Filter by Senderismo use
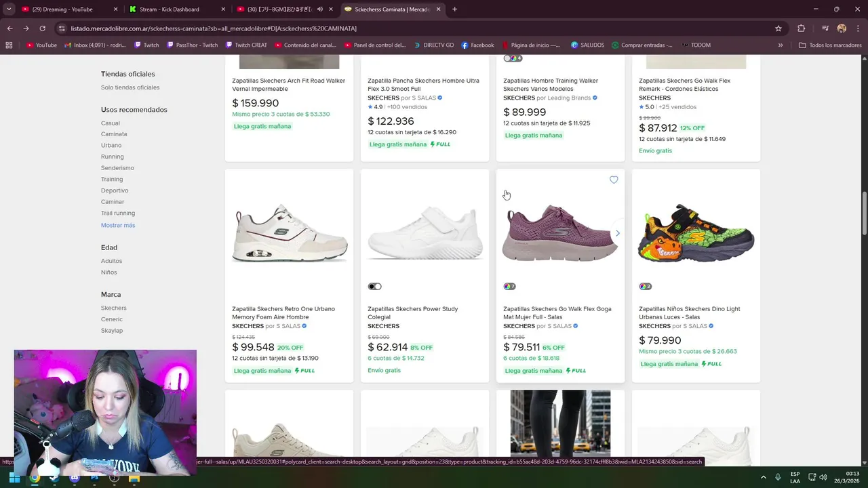868x488 pixels. pos(117,168)
